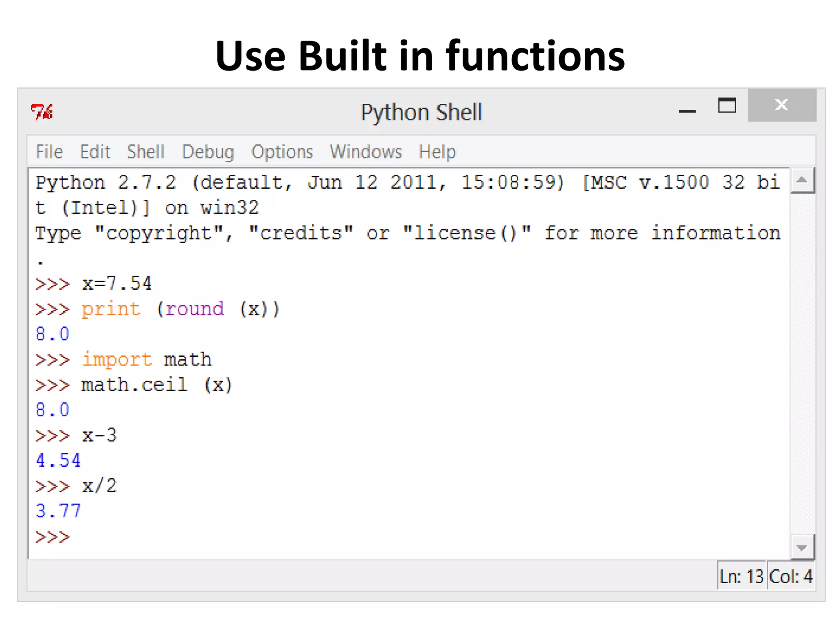Click the 'print (round (x))' line

180,309
